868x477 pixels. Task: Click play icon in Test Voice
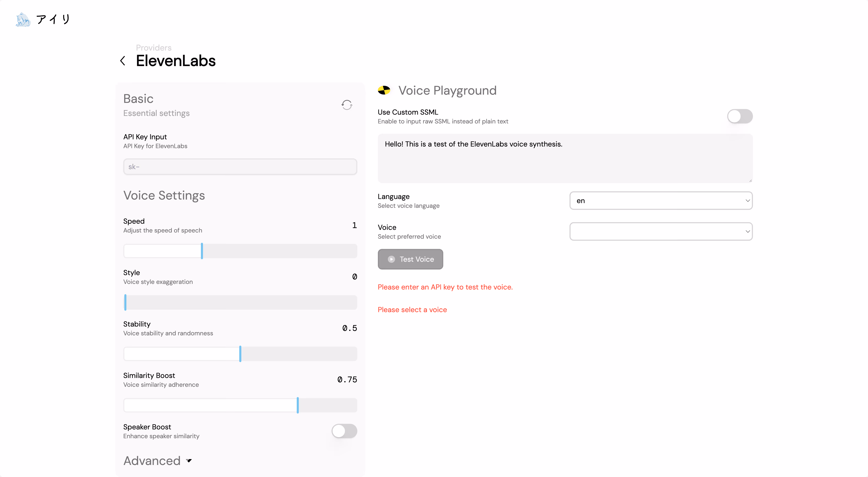[391, 259]
